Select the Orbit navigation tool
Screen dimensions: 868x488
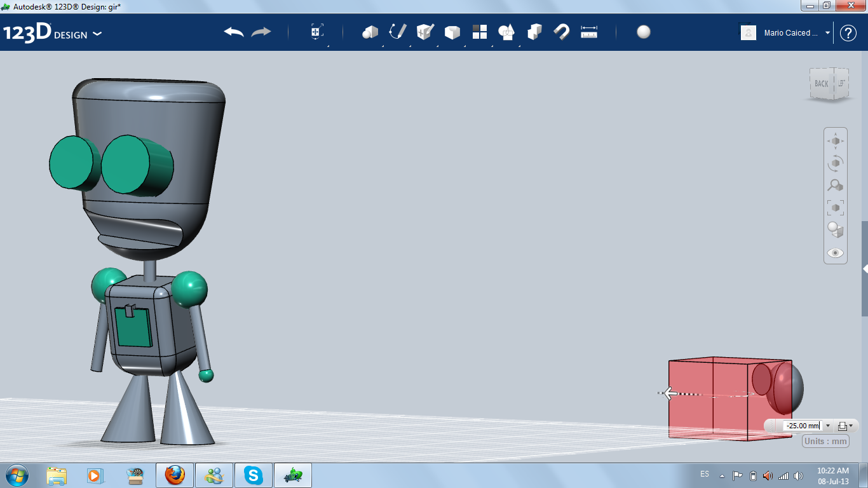click(836, 163)
